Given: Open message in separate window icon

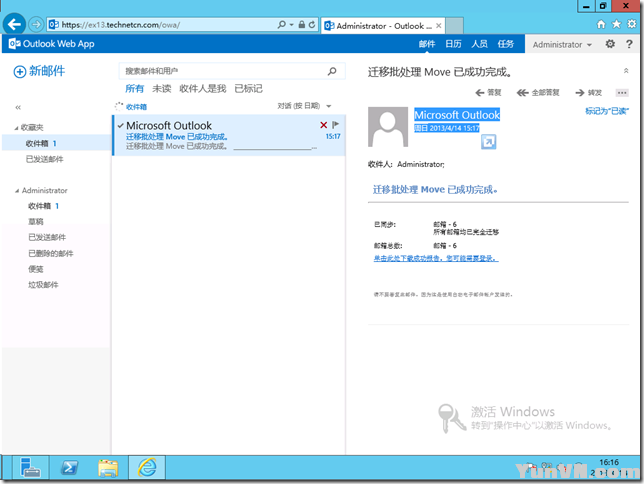Looking at the screenshot, I should click(488, 142).
